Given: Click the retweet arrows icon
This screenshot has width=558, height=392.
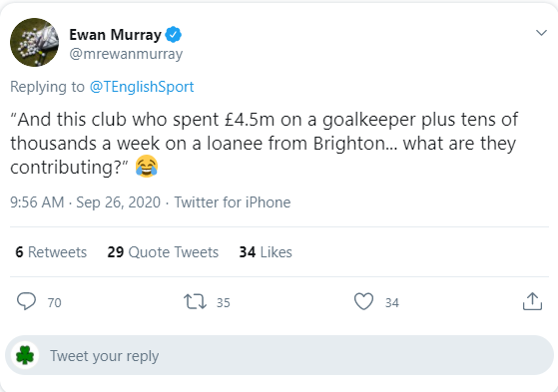Looking at the screenshot, I should (195, 301).
